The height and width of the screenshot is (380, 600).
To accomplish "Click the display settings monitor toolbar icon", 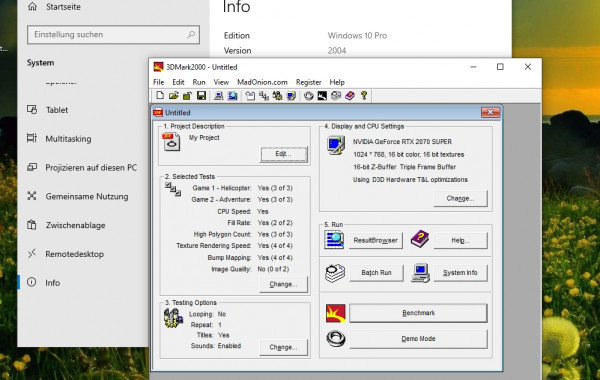I will coord(291,95).
